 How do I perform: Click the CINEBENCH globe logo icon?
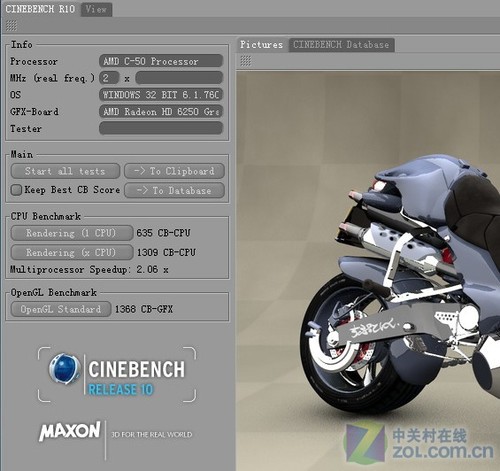65,369
